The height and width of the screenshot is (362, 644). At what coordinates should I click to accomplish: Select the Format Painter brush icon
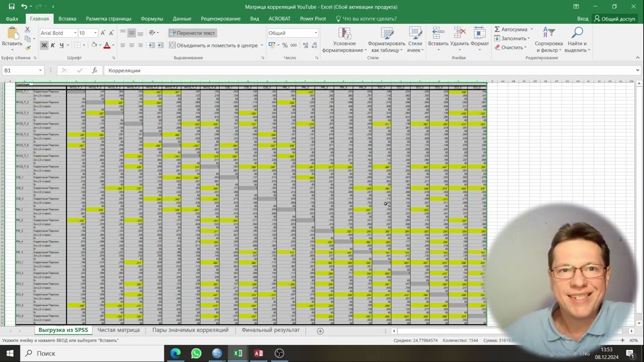(x=27, y=47)
